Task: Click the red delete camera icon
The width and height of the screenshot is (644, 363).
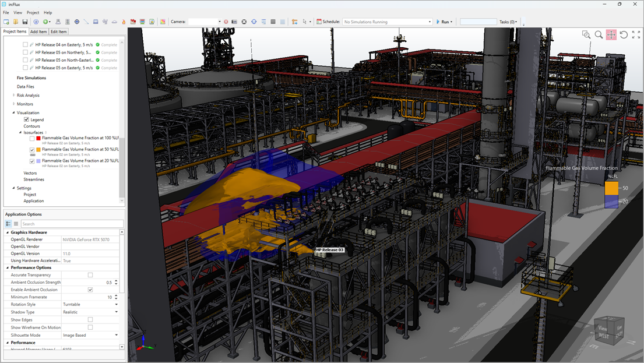Action: pyautogui.click(x=226, y=22)
